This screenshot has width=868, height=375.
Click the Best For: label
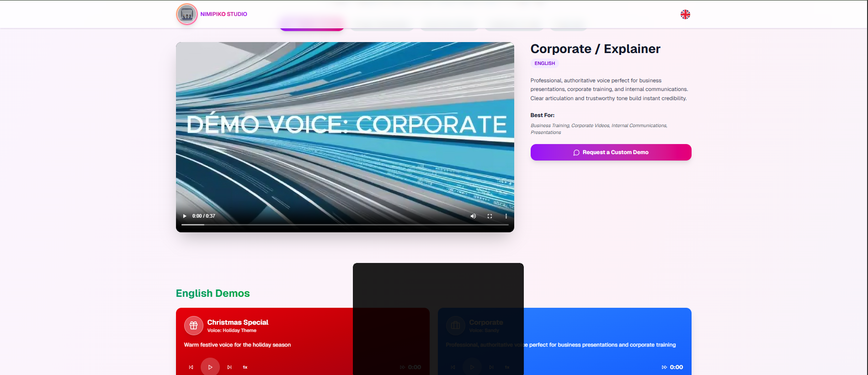click(542, 115)
